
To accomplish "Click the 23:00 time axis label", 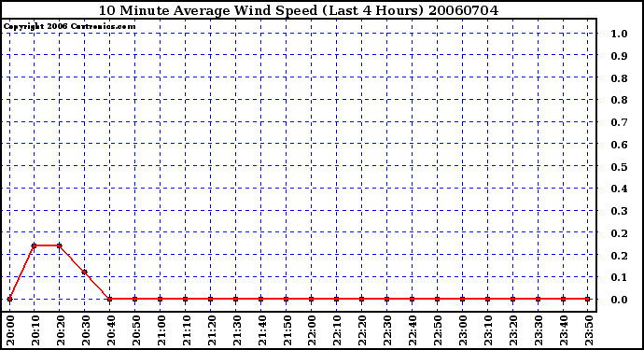I will click(x=463, y=330).
